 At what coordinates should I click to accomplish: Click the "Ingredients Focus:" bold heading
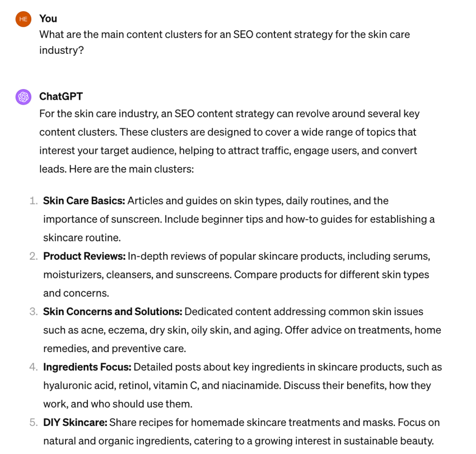pos(87,367)
